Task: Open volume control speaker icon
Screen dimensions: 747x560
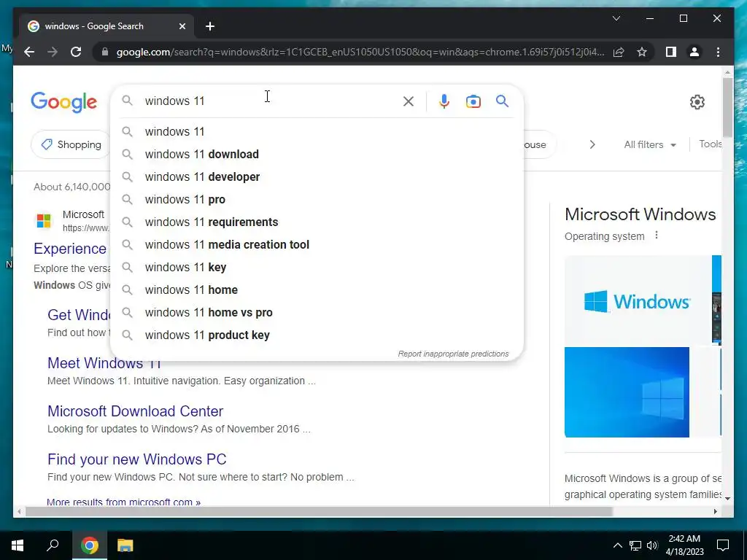Action: (x=652, y=545)
